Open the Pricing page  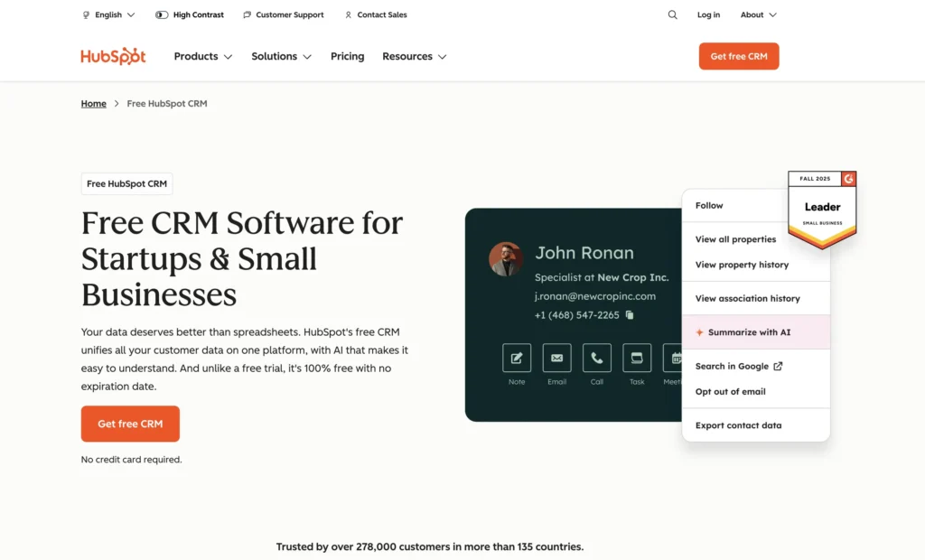pos(347,56)
